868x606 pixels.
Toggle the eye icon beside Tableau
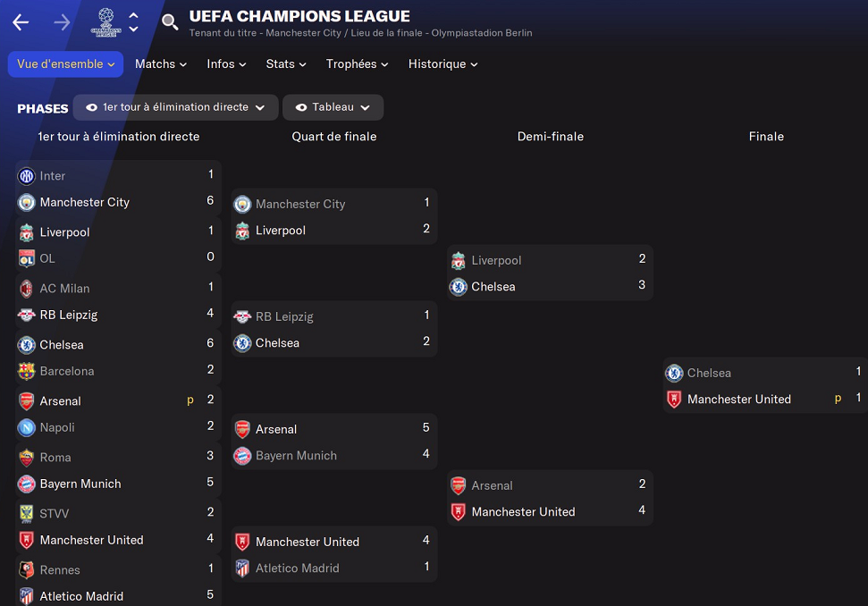(x=301, y=107)
